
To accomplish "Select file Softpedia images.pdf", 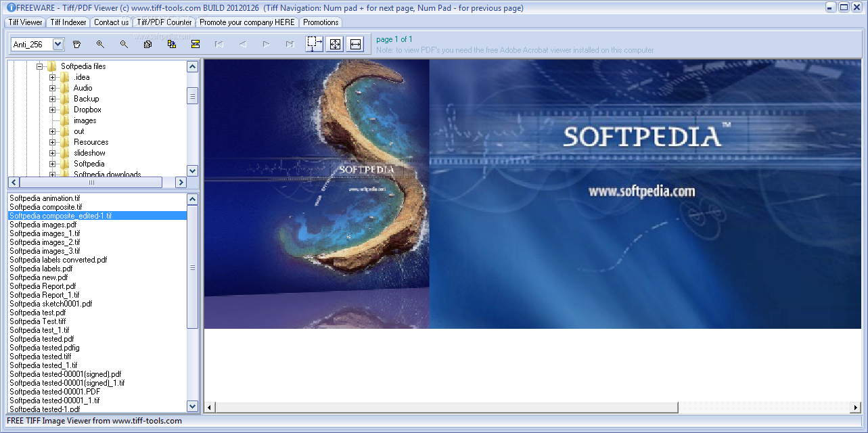I will [x=43, y=225].
